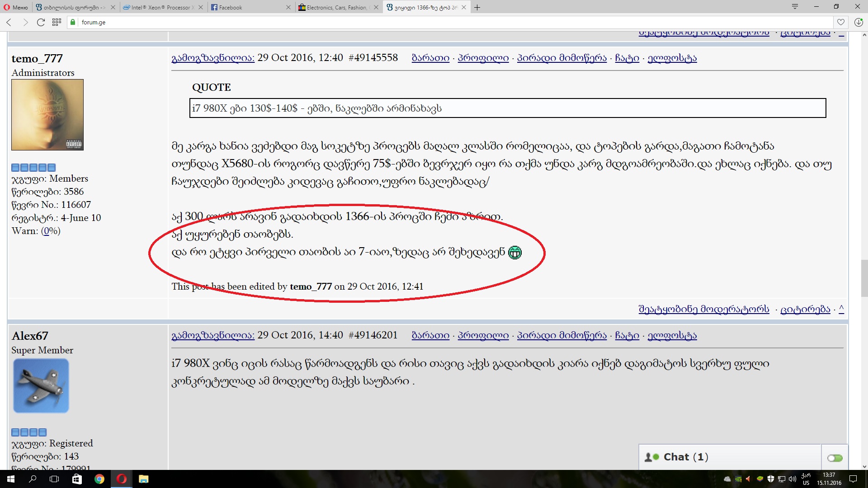This screenshot has height=488, width=868.
Task: Toggle the chat online status switch
Action: point(835,458)
